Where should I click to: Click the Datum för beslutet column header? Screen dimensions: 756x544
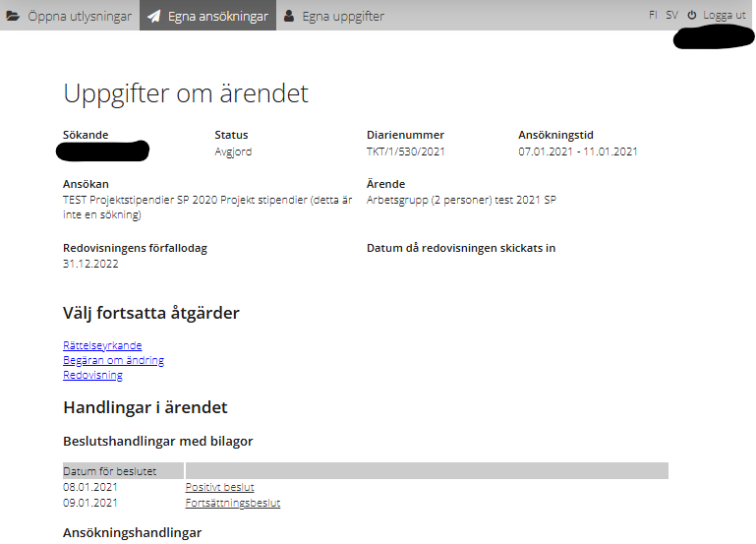(109, 470)
